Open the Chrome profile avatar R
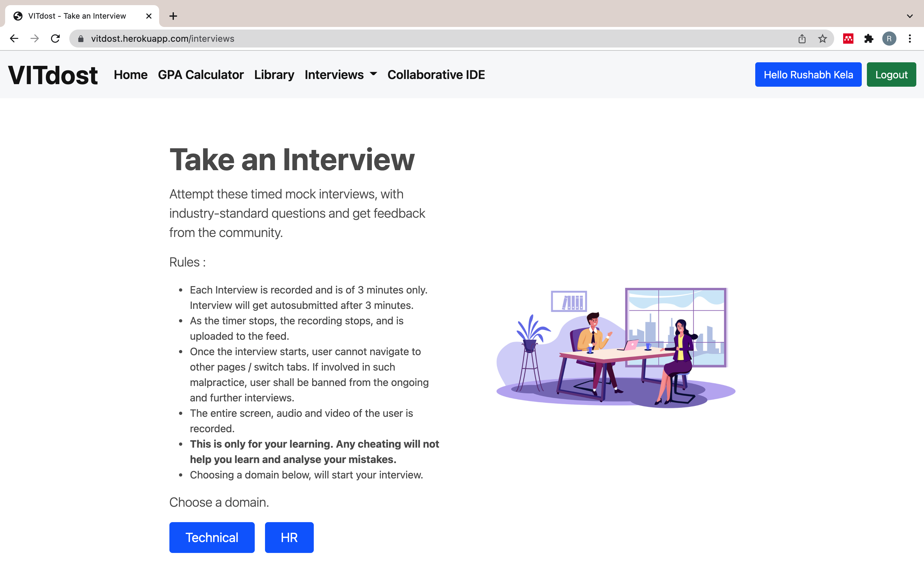This screenshot has width=924, height=578. click(889, 39)
